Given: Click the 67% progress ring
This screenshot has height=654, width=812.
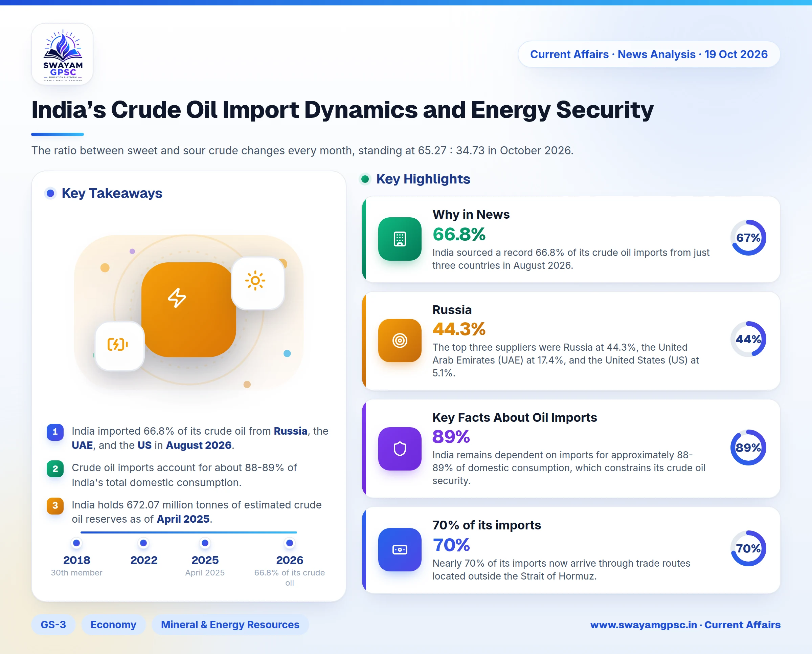Looking at the screenshot, I should (748, 238).
